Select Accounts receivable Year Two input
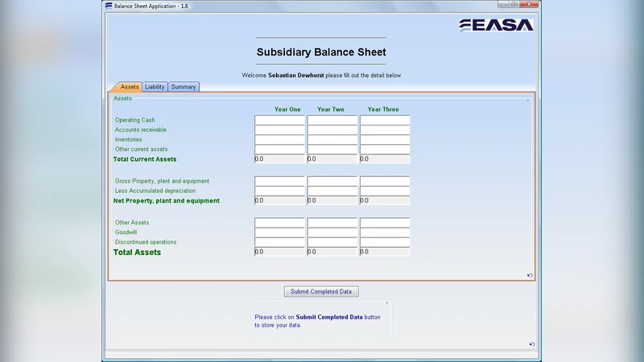 [332, 130]
